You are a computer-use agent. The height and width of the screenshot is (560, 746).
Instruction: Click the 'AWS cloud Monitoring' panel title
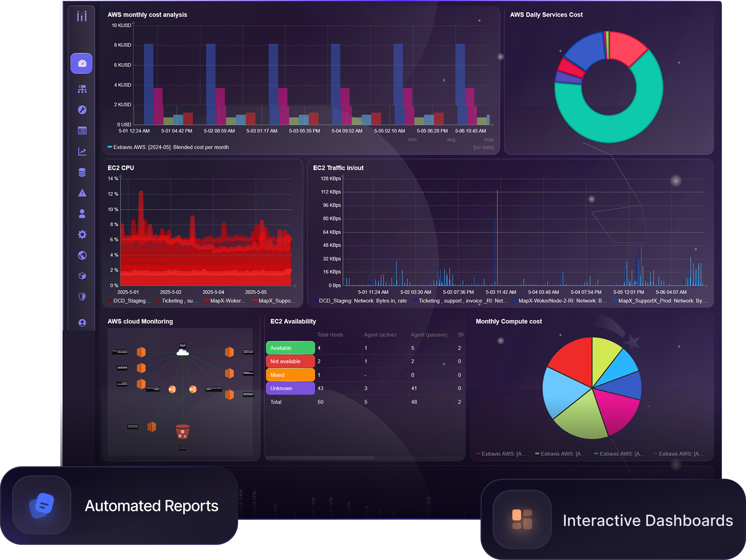coord(140,321)
